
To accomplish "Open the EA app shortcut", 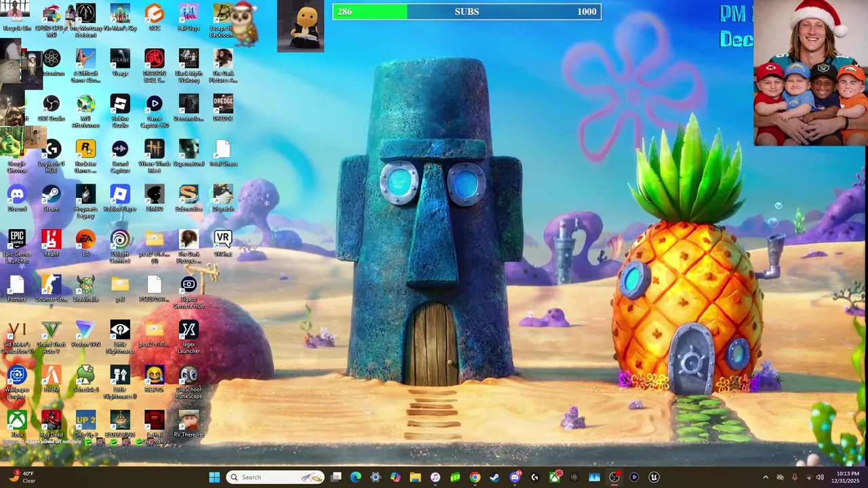I will tap(85, 243).
